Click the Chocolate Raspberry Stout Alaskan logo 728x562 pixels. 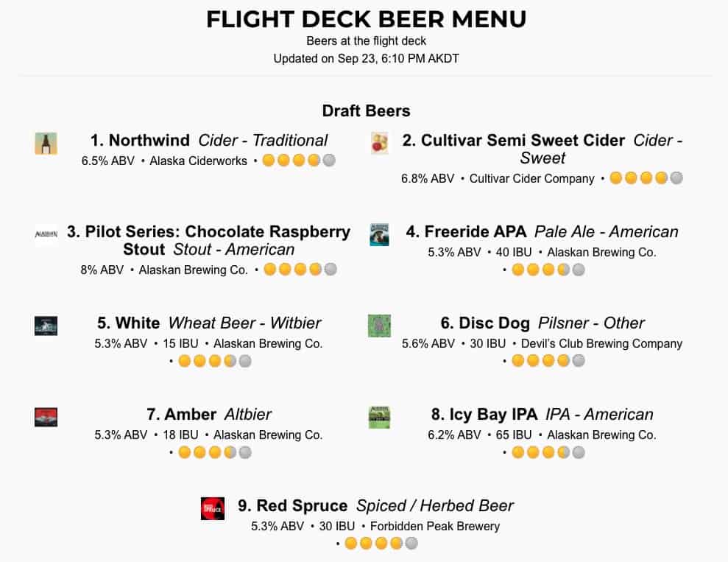click(x=46, y=235)
